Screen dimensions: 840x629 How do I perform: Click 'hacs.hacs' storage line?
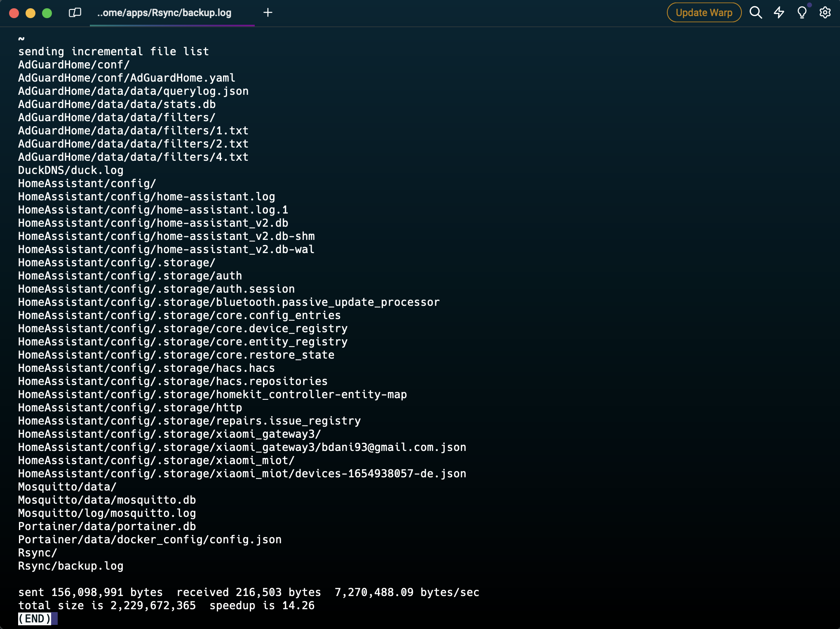pyautogui.click(x=146, y=368)
